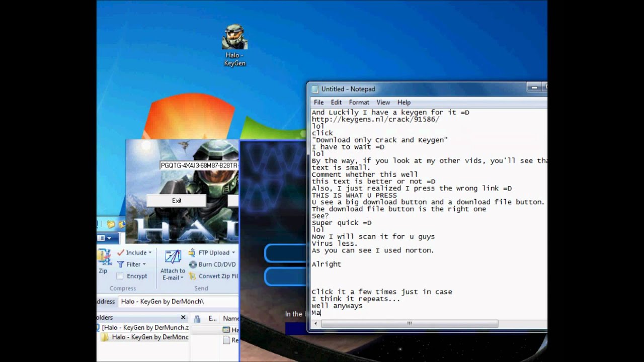Click the 'Ha...' application file icon in list
The height and width of the screenshot is (362, 644).
tap(226, 330)
